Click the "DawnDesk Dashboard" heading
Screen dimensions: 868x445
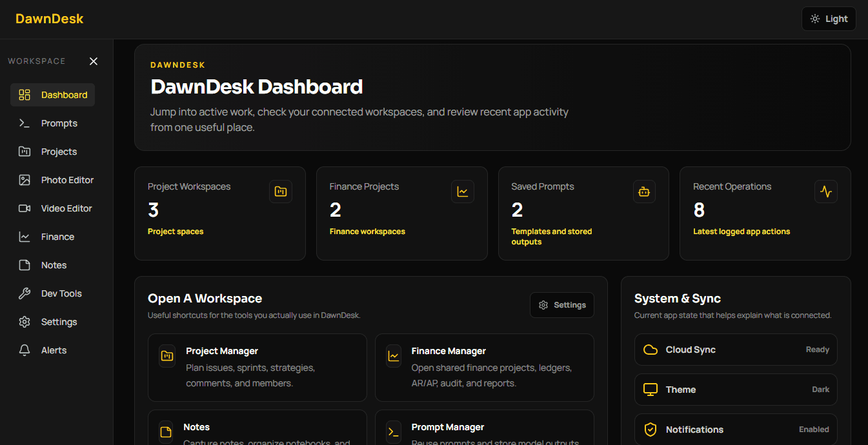(x=257, y=86)
